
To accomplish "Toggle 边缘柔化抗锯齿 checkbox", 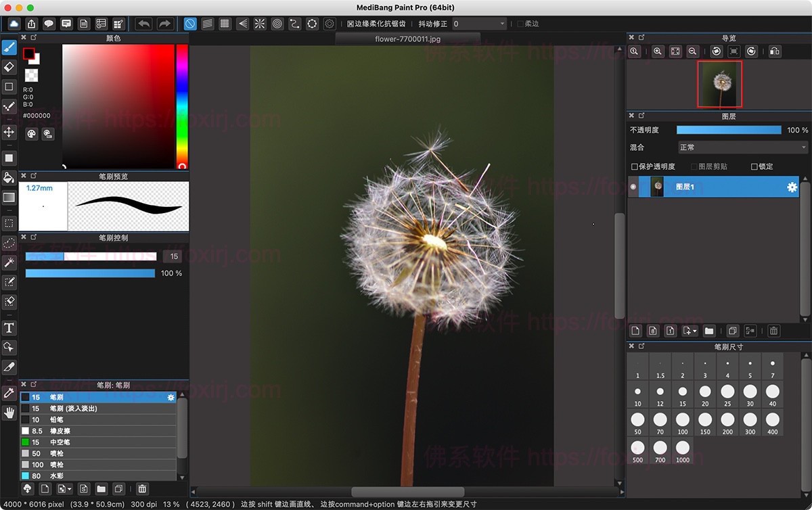I will tap(351, 24).
